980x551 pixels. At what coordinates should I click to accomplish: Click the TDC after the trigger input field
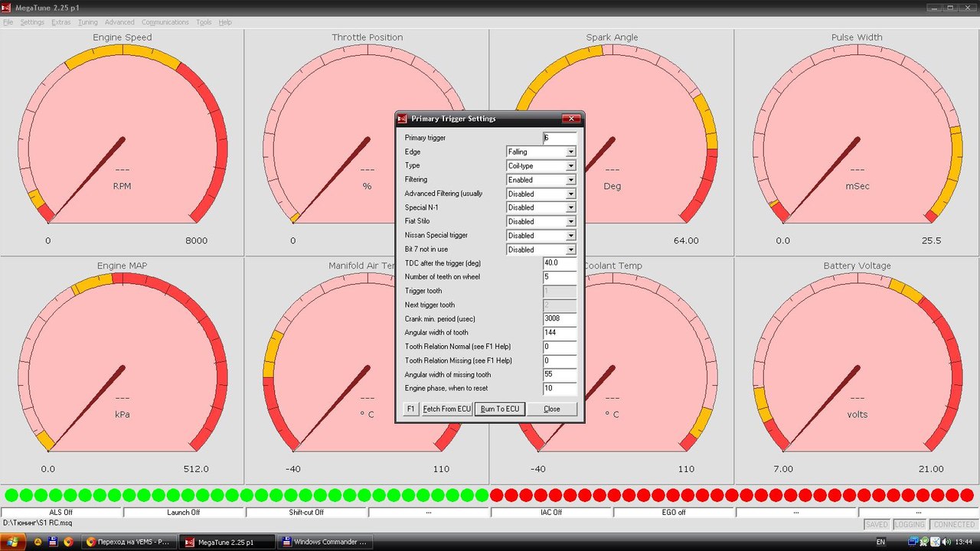pos(559,263)
